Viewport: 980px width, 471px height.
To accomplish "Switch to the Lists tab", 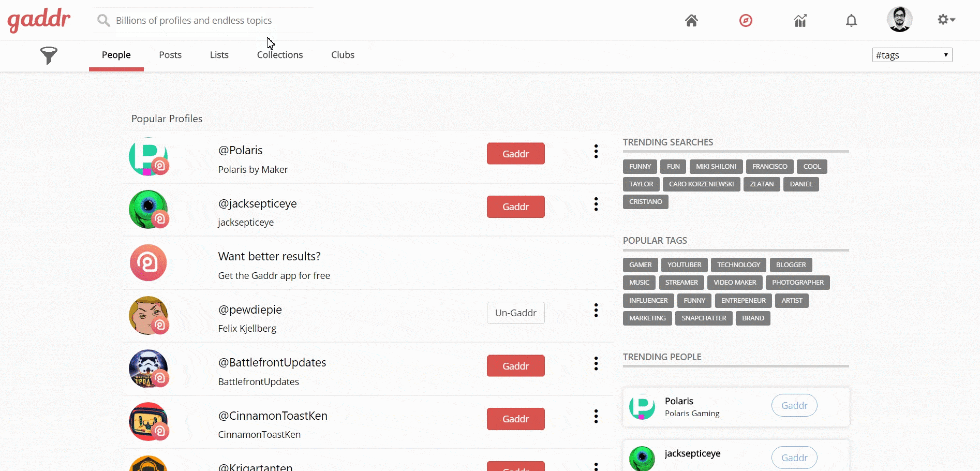I will [219, 55].
